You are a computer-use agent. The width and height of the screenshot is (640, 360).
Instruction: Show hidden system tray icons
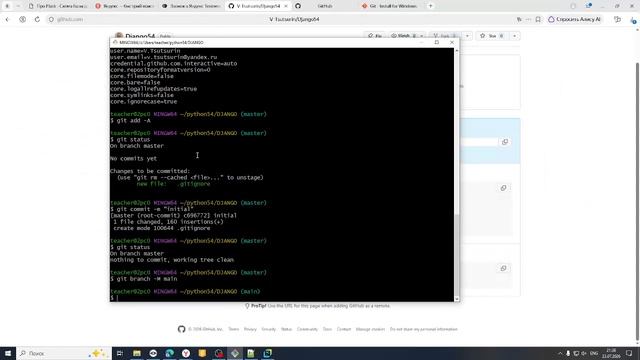click(x=560, y=353)
